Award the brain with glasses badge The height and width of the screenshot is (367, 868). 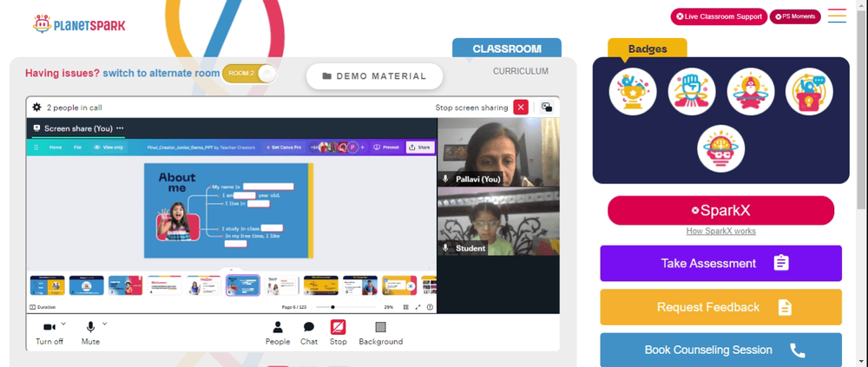720,148
